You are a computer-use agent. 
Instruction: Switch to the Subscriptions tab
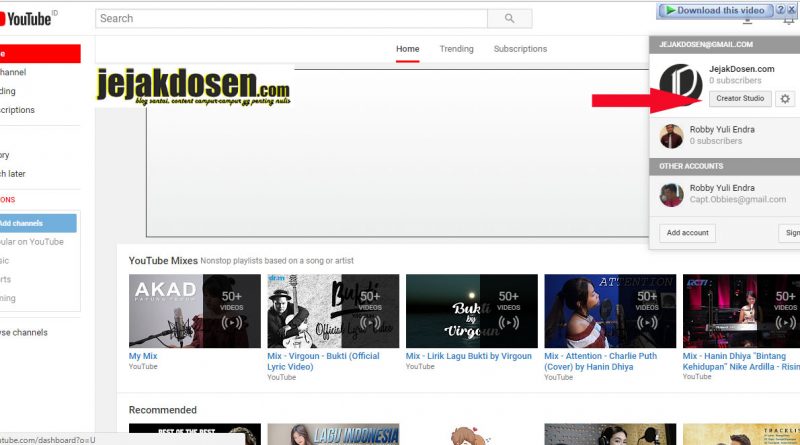click(x=520, y=49)
